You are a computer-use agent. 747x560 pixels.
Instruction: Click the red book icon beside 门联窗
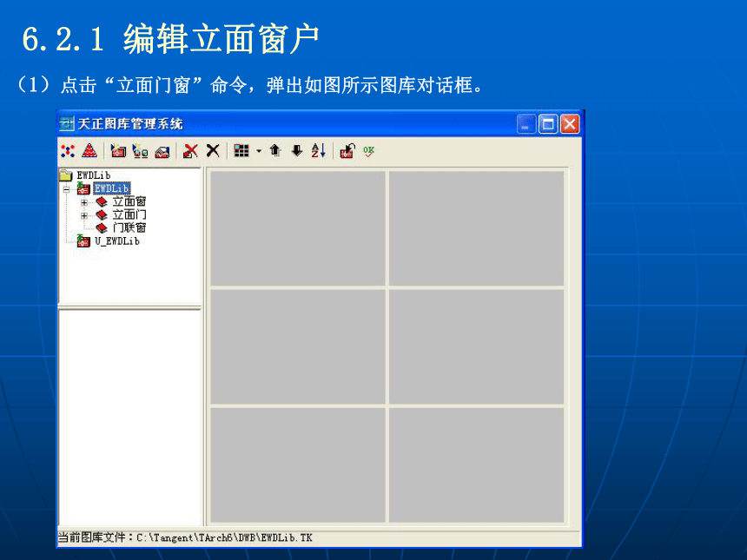102,228
